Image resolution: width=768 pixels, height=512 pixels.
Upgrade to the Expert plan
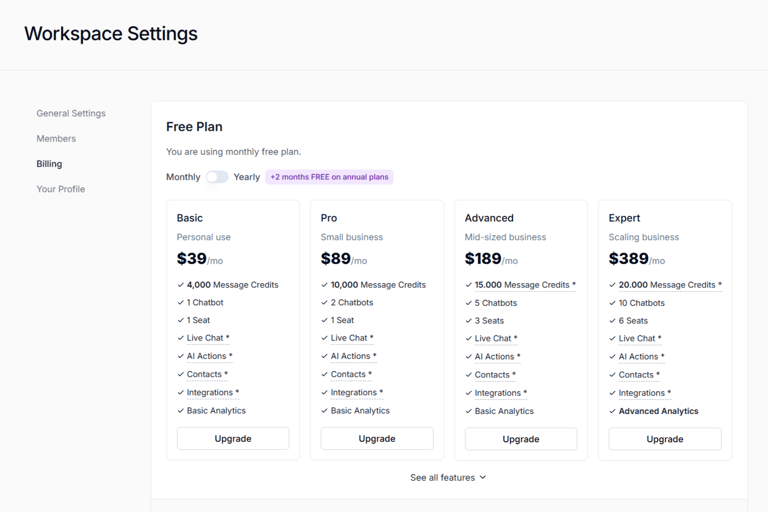click(665, 439)
